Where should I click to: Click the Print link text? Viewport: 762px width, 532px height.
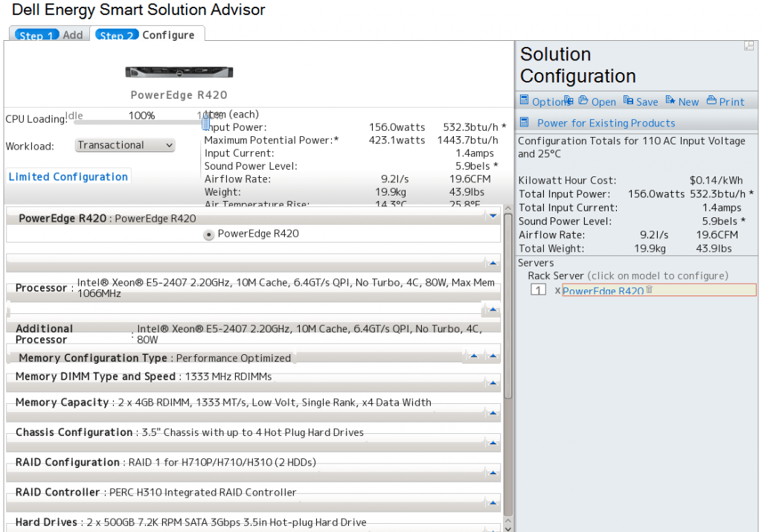(x=731, y=102)
